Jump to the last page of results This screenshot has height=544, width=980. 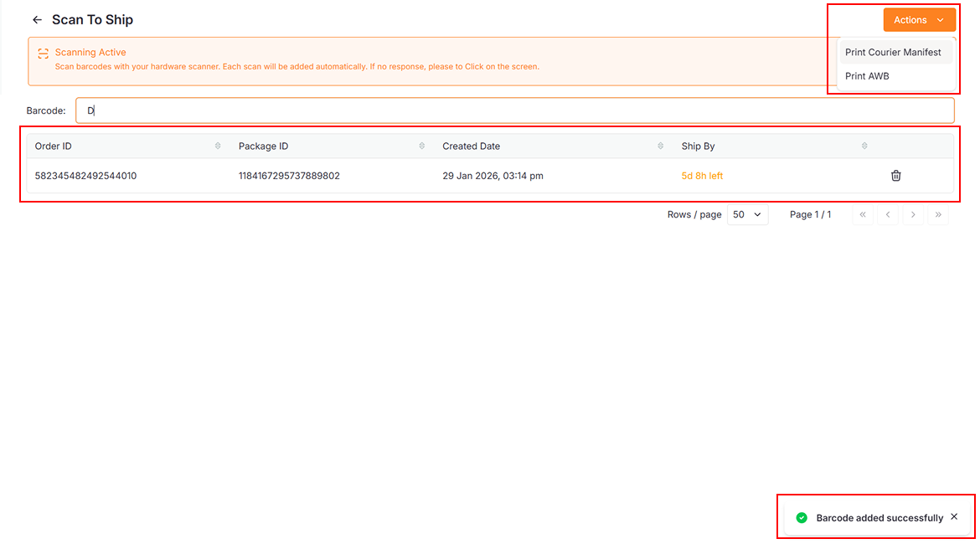pos(938,215)
